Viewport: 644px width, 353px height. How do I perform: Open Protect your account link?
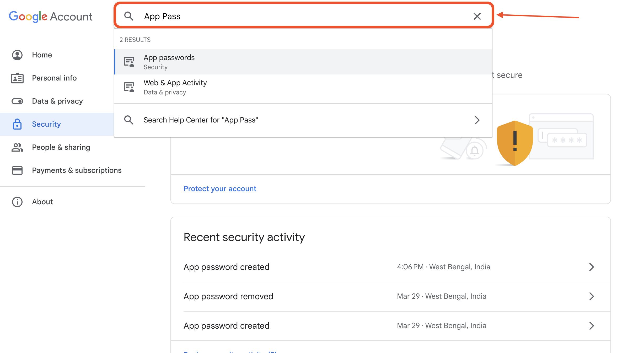pos(220,189)
